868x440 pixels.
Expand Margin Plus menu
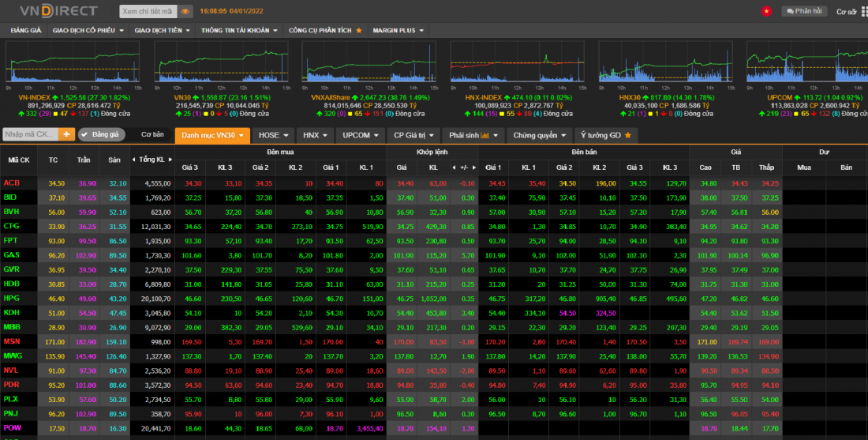click(398, 31)
